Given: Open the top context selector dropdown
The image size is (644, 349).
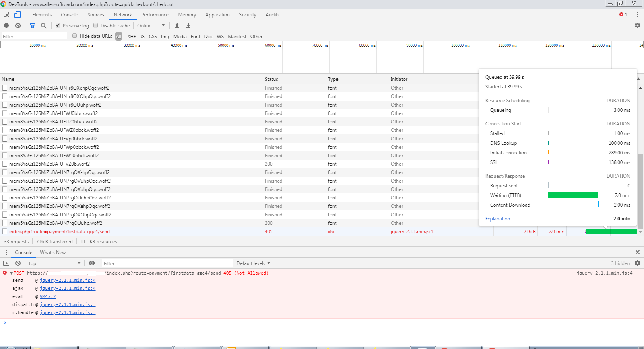Looking at the screenshot, I should pyautogui.click(x=55, y=263).
